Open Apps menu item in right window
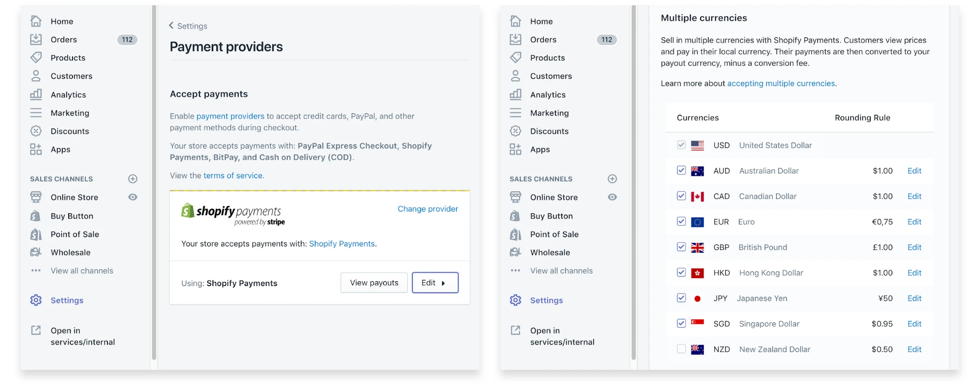The width and height of the screenshot is (980, 391). [540, 149]
